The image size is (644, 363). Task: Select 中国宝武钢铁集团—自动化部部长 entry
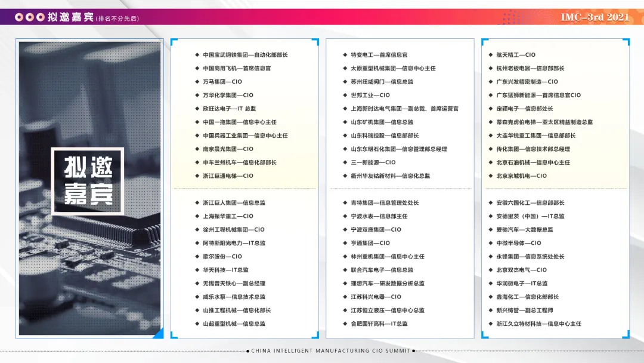click(245, 55)
